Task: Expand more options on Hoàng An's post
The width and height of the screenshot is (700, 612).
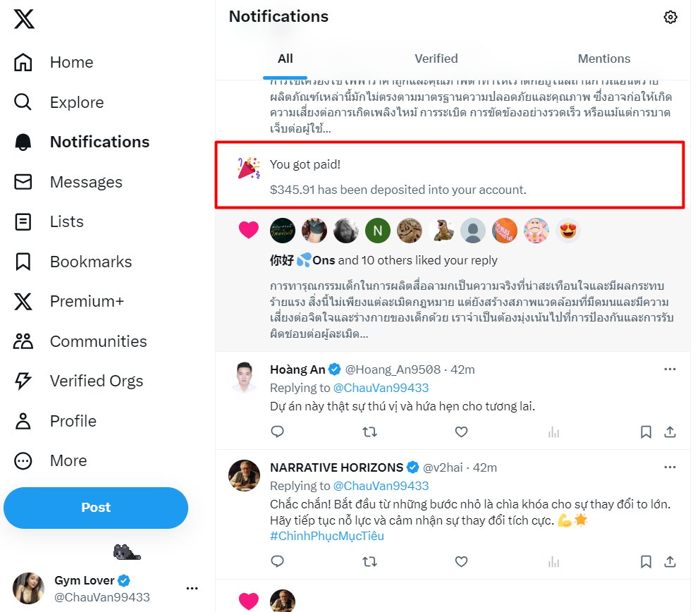Action: click(x=670, y=369)
